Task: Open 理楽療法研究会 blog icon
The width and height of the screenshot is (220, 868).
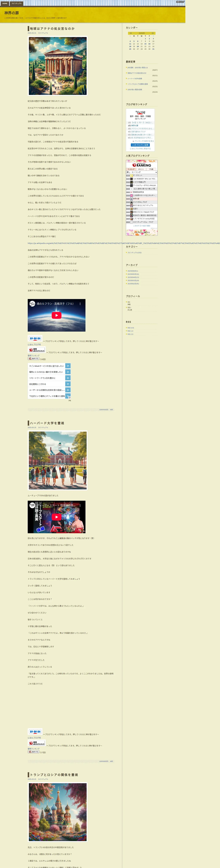Action: 132,192
